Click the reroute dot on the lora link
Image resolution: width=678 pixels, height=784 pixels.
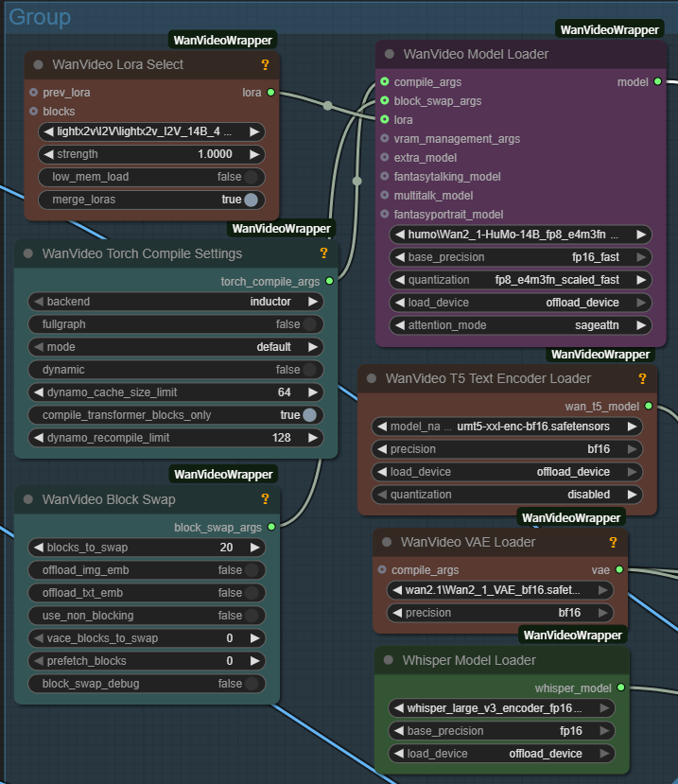tap(327, 106)
